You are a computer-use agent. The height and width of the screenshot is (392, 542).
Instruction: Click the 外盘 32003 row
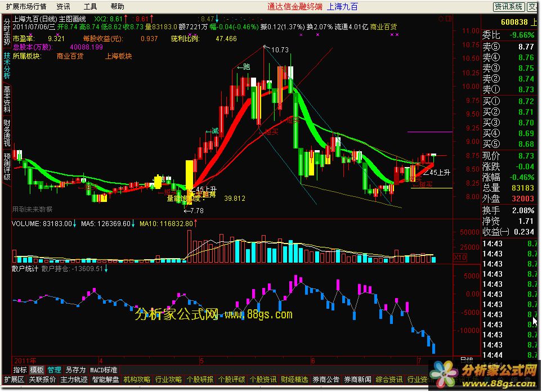coord(508,199)
